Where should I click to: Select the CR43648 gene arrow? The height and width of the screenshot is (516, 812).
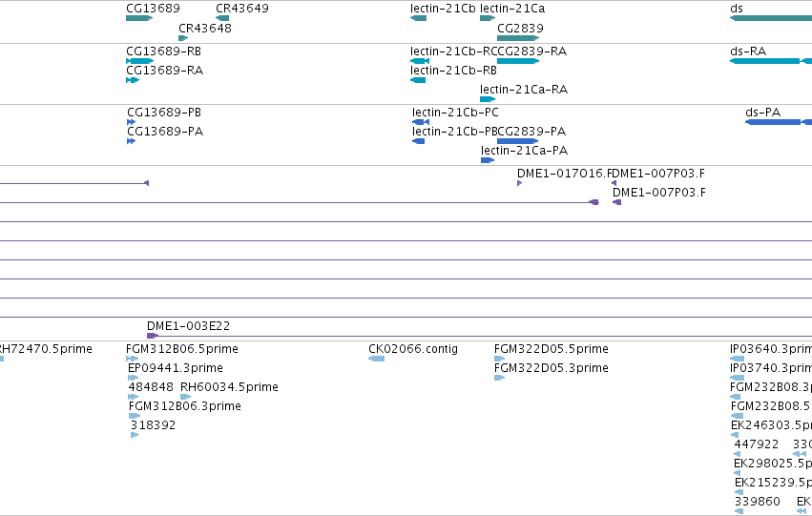pos(183,38)
